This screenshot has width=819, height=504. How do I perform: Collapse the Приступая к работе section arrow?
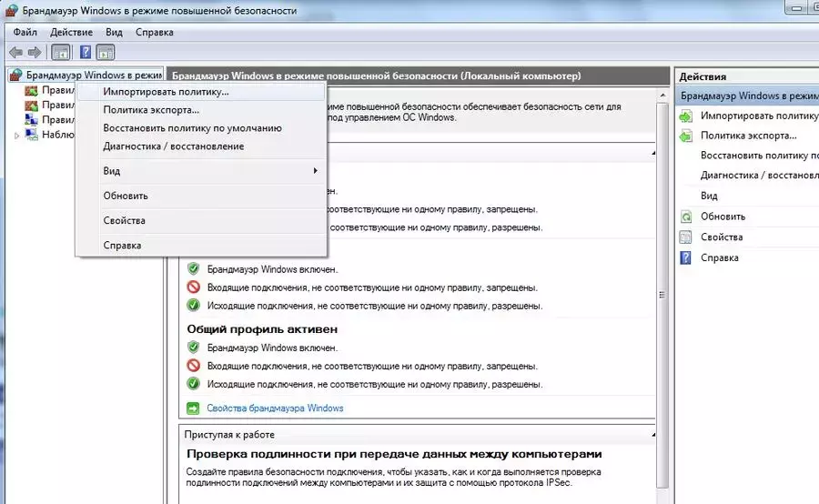(653, 435)
